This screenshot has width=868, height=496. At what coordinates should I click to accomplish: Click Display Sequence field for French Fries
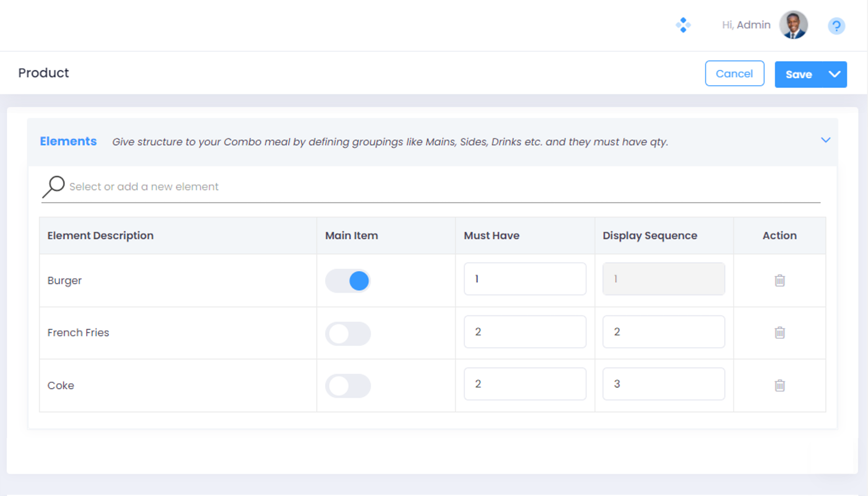[x=663, y=332]
